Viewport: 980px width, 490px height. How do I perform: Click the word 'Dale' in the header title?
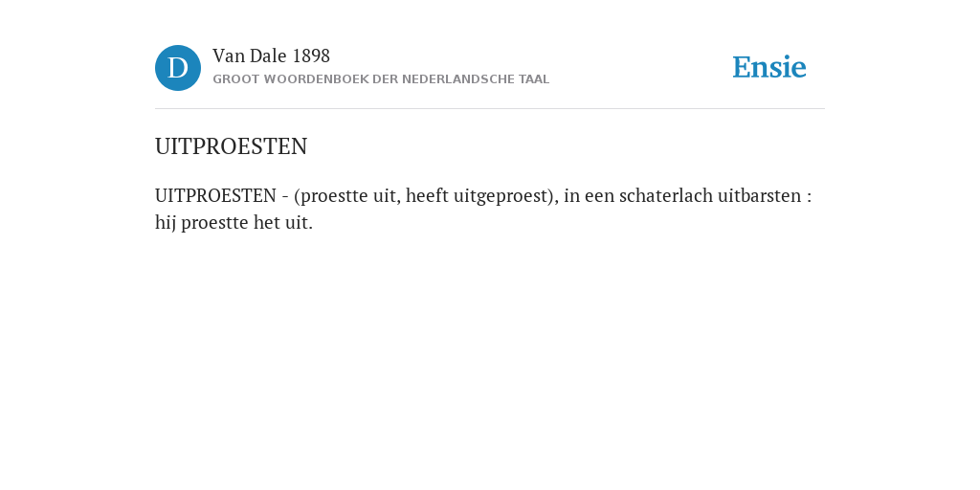(268, 56)
